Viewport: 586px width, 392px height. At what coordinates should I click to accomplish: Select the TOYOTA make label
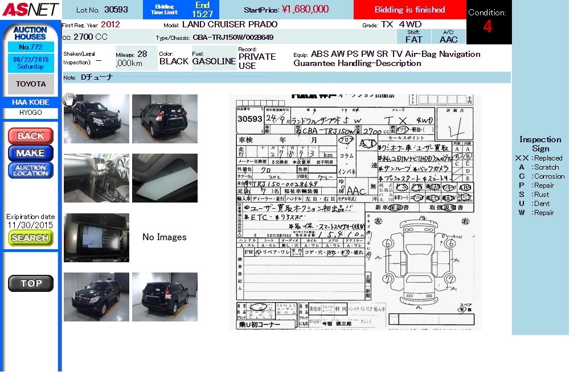point(31,84)
